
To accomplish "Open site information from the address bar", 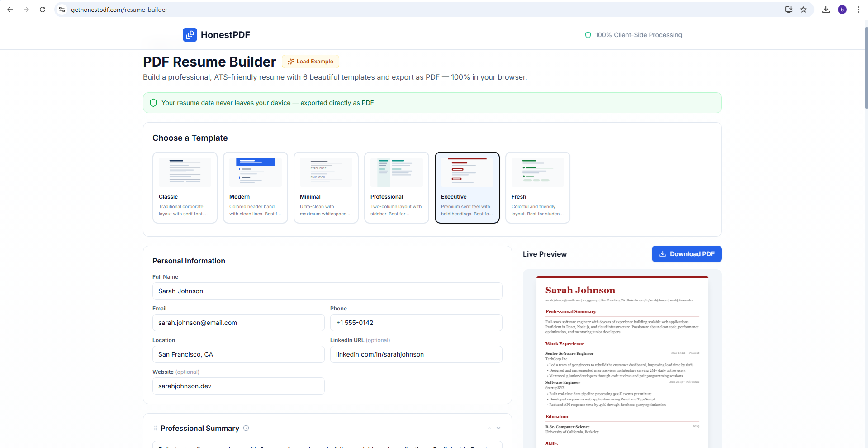I will [x=62, y=10].
